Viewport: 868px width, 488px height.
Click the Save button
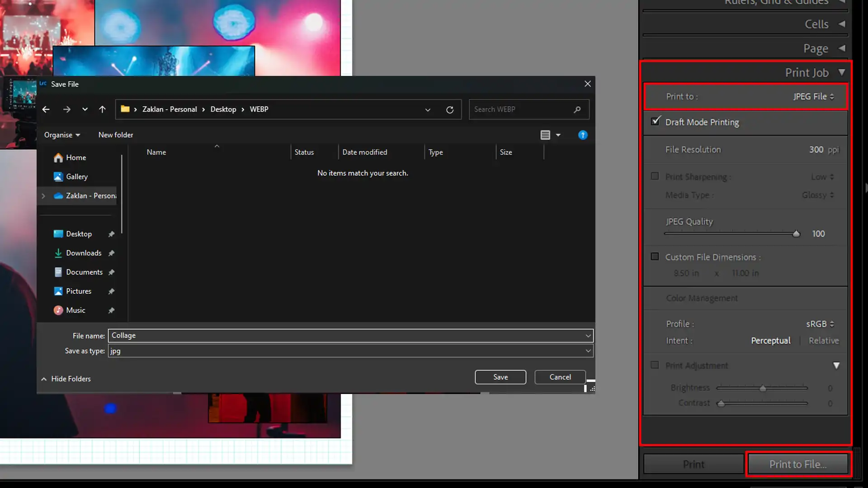tap(500, 377)
